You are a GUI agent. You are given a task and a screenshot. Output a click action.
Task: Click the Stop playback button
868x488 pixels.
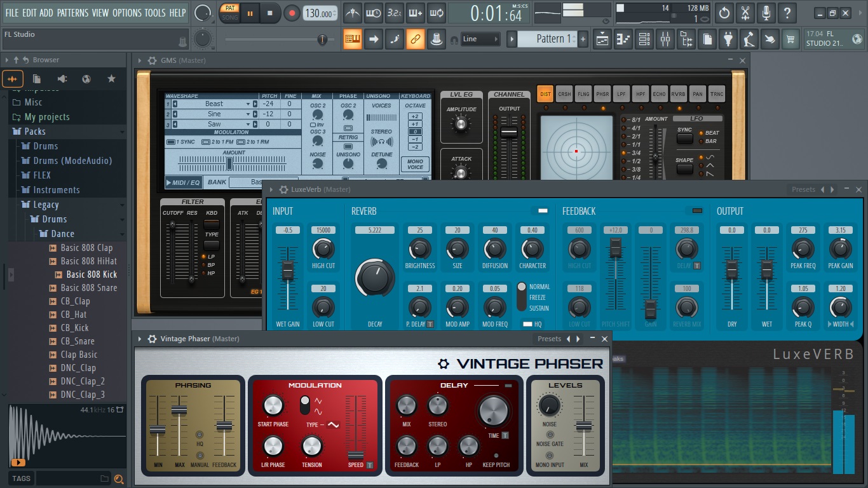(x=269, y=13)
